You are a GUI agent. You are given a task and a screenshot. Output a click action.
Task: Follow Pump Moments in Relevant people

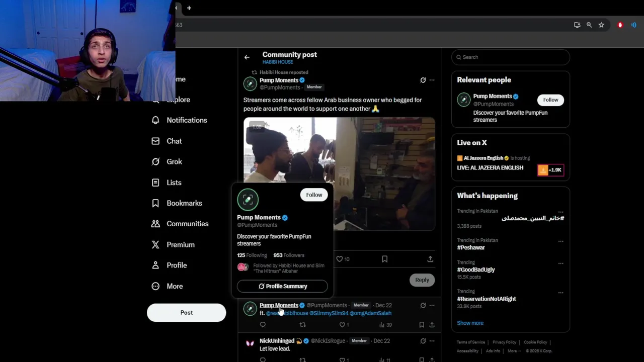(550, 100)
